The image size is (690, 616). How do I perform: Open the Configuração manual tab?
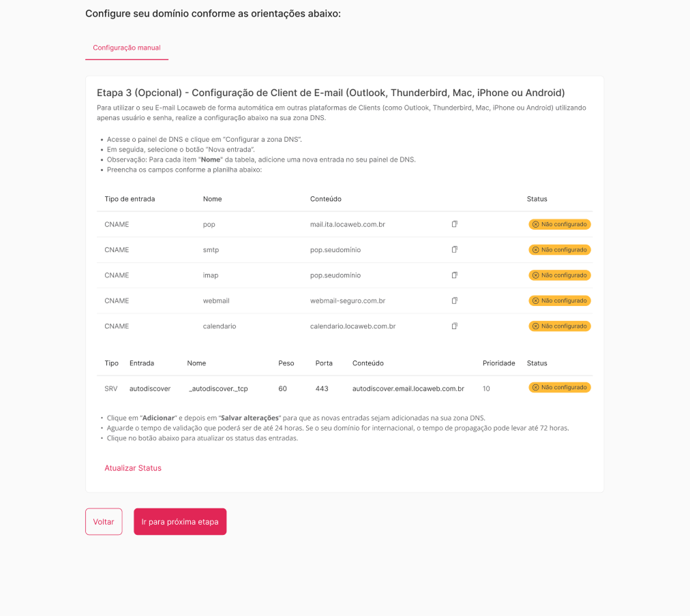(x=127, y=48)
